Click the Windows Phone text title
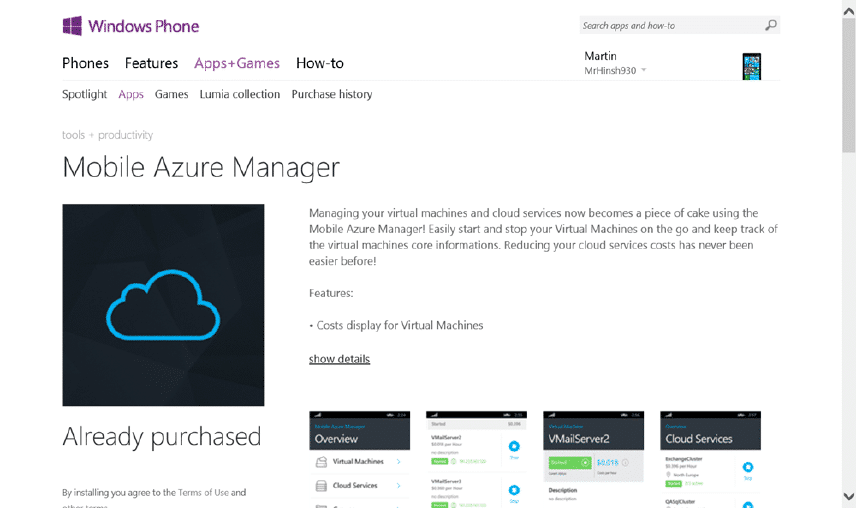The image size is (856, 508). coord(144,26)
